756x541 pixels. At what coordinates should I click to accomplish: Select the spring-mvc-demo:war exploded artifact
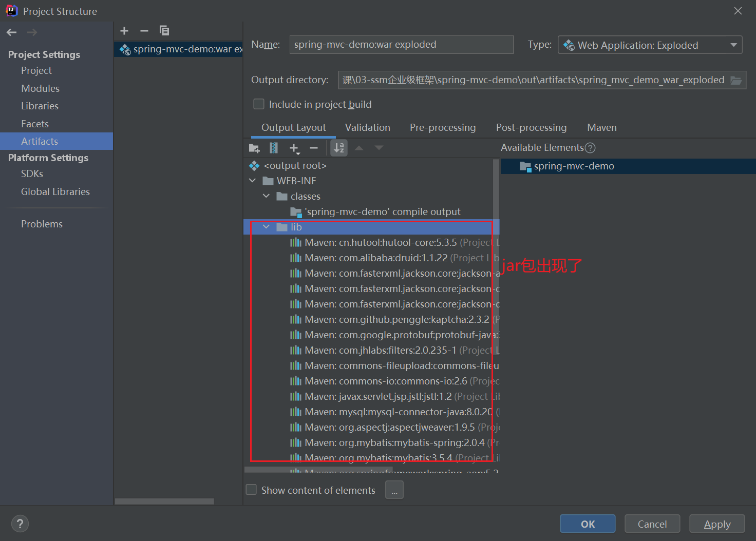click(178, 49)
